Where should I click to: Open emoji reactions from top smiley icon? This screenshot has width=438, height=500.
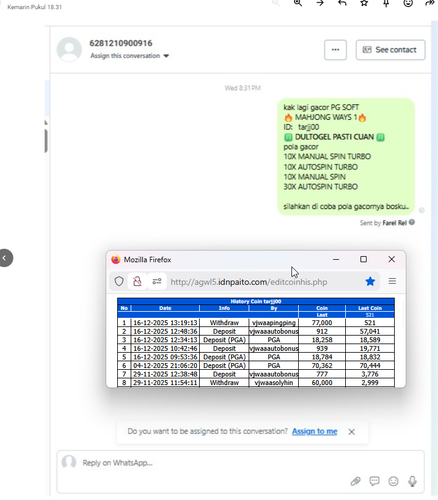point(408,3)
